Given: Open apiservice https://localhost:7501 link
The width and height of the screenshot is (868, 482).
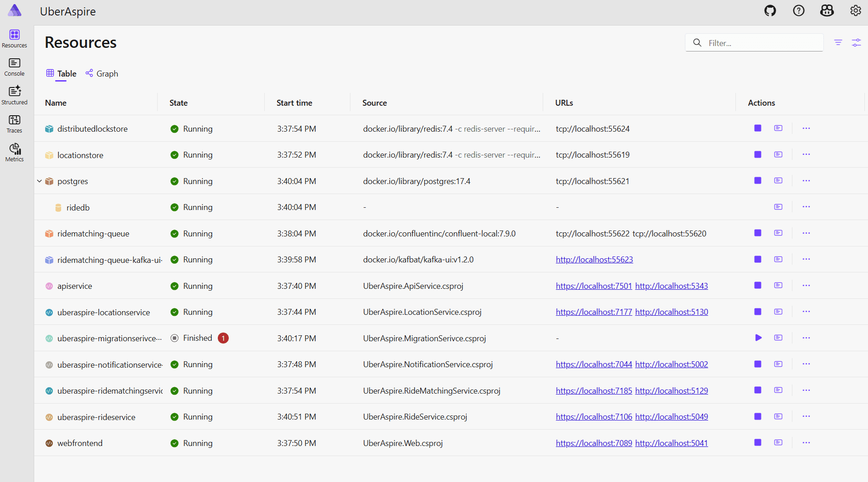Looking at the screenshot, I should (x=594, y=286).
